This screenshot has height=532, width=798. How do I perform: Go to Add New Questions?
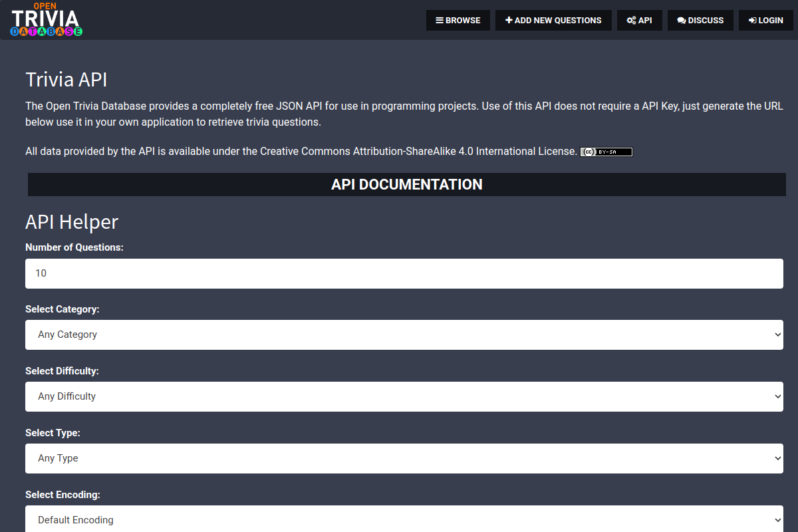(553, 20)
